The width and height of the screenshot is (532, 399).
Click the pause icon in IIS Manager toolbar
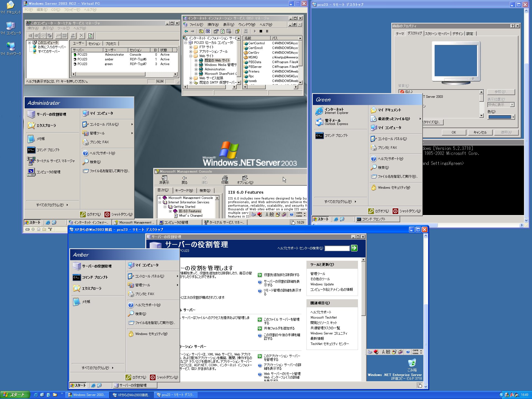point(267,31)
